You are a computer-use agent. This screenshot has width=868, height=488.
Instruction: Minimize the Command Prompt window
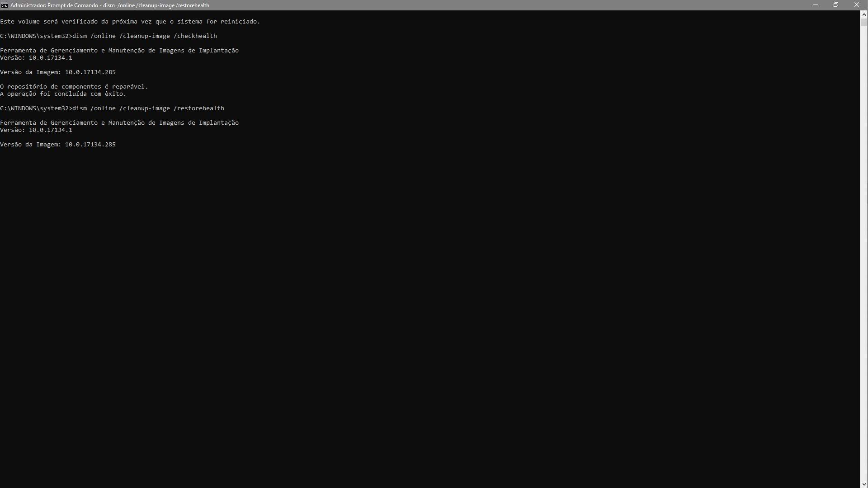click(816, 5)
